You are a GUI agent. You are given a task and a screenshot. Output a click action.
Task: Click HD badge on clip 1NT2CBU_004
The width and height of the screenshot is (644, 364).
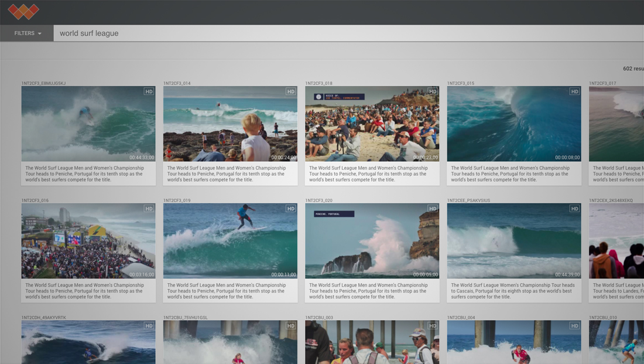(x=574, y=326)
